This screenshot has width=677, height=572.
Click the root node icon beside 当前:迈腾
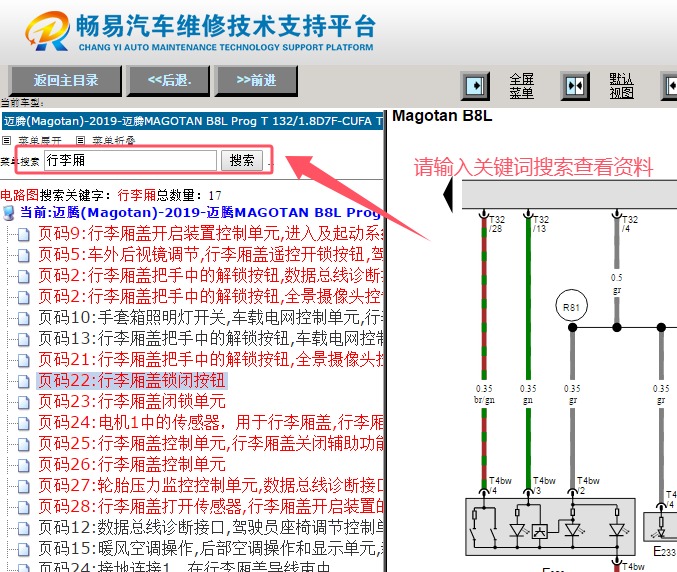click(9, 213)
